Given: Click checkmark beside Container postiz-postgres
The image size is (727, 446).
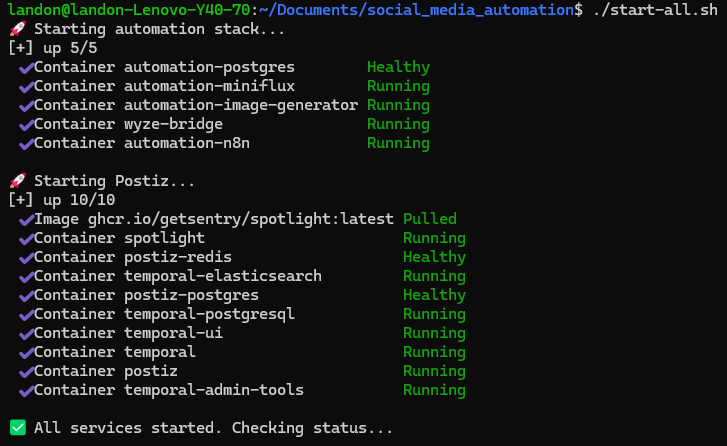Looking at the screenshot, I should click(26, 296).
